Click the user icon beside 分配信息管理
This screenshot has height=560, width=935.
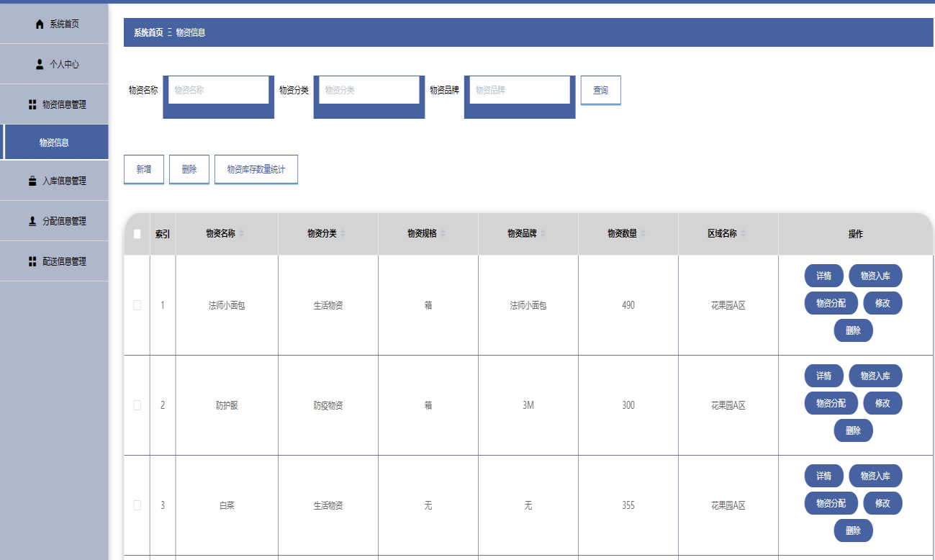(32, 221)
